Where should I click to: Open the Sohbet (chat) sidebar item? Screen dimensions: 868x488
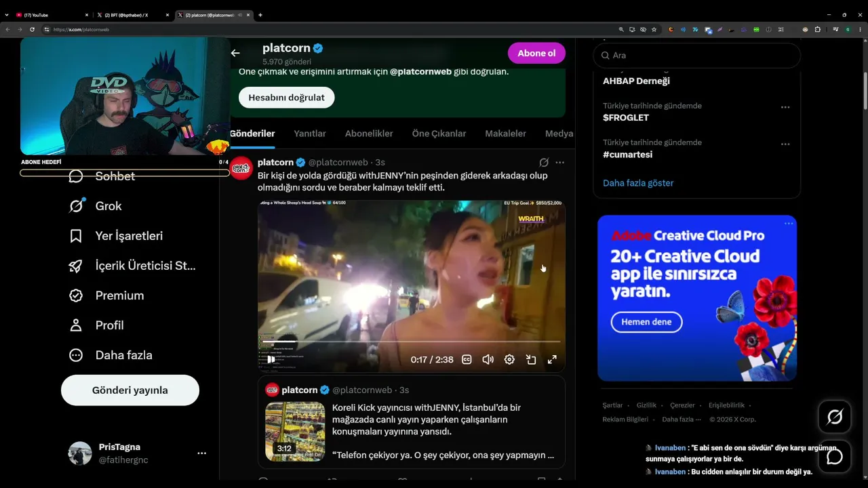pos(102,176)
